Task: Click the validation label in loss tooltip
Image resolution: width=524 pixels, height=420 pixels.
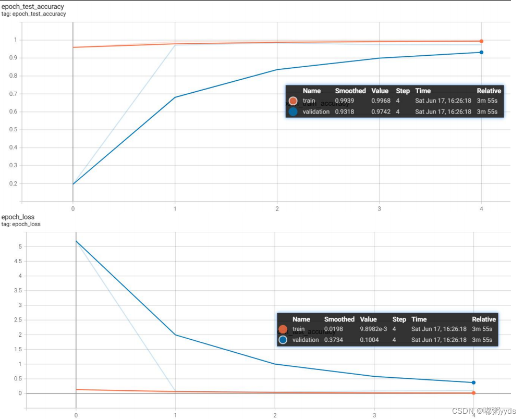Action: [306, 340]
